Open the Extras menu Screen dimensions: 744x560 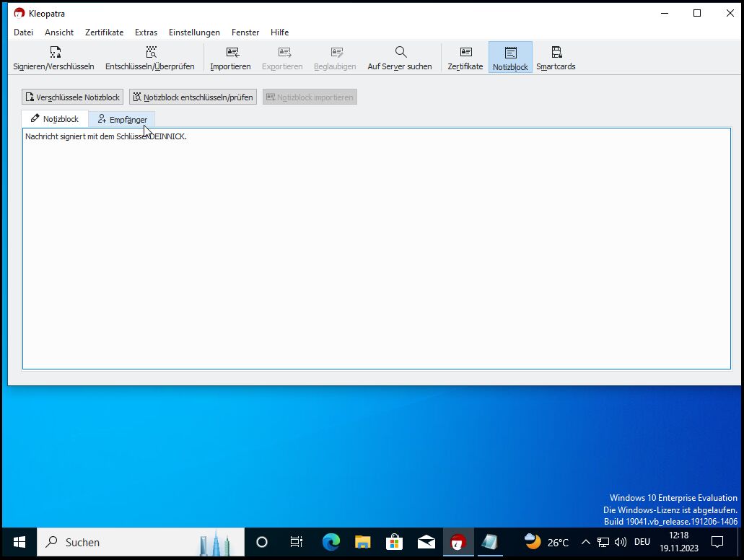pos(146,32)
